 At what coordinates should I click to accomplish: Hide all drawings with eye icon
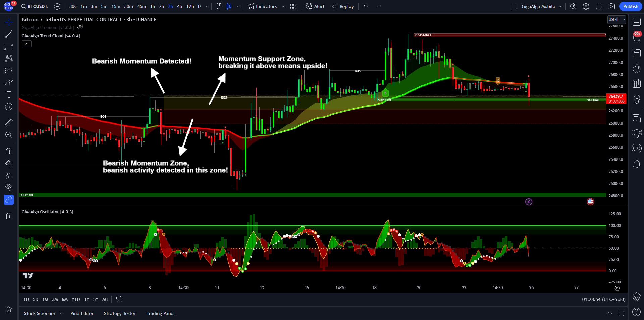pos(9,187)
